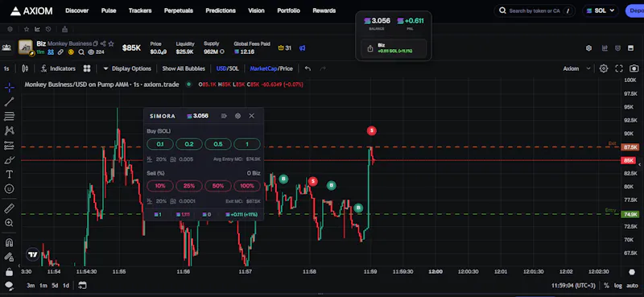Toggle stay in drawing mode icon
The height and width of the screenshot is (297, 644).
(x=9, y=257)
